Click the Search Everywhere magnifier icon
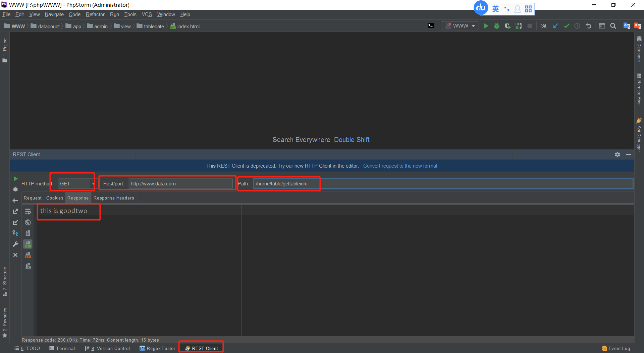644x353 pixels. pos(613,26)
